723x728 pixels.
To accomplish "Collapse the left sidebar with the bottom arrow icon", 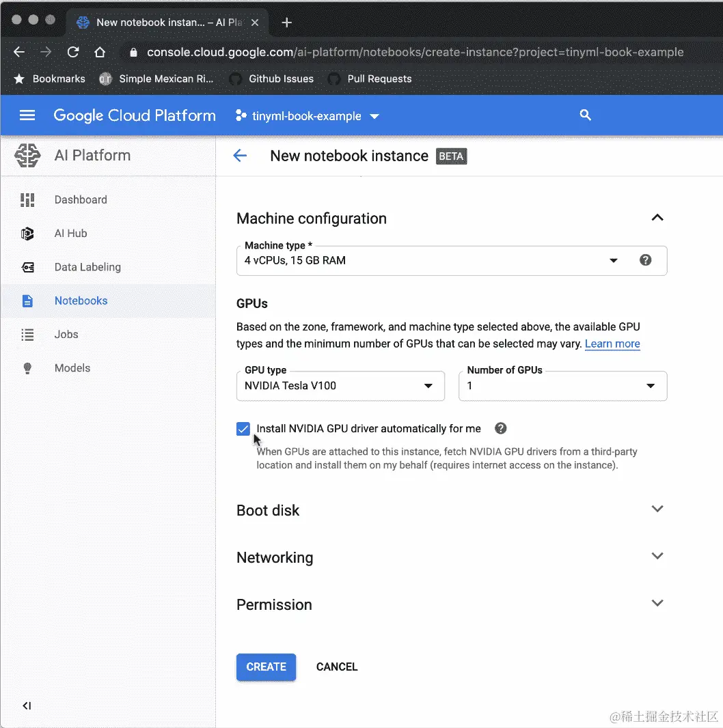I will (27, 705).
